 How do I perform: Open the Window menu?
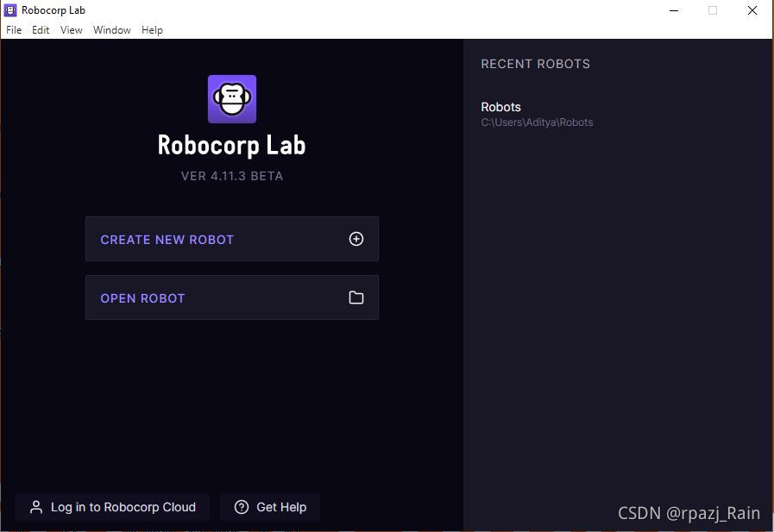click(x=112, y=30)
